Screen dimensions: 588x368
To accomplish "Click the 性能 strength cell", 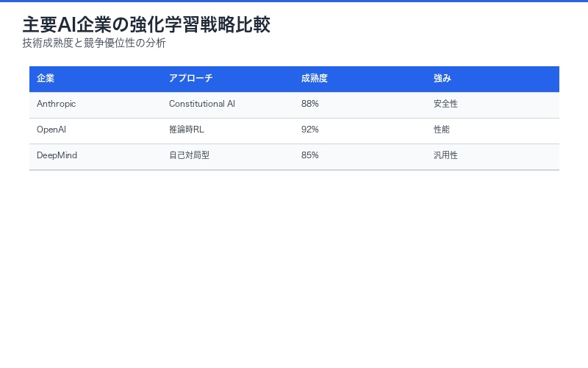I will 442,130.
